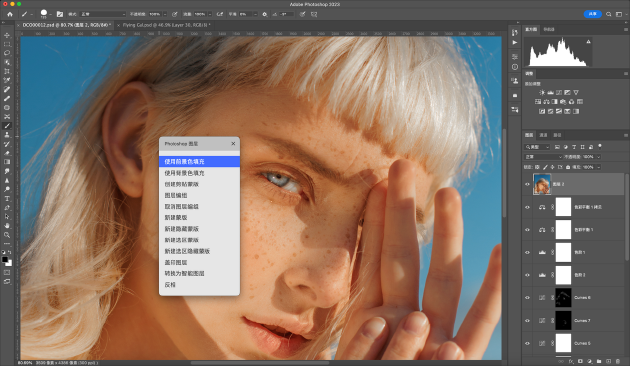Click the blue share button

(592, 14)
